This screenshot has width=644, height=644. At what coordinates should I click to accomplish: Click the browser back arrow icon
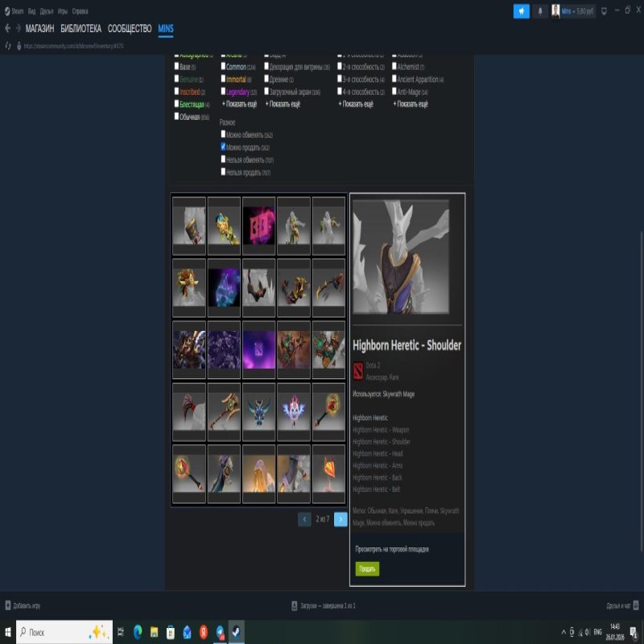[7, 28]
